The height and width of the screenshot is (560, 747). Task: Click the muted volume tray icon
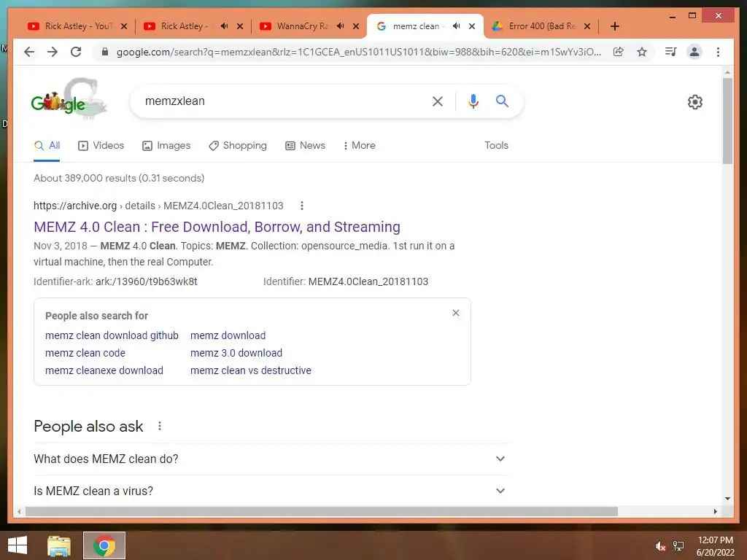pos(659,546)
